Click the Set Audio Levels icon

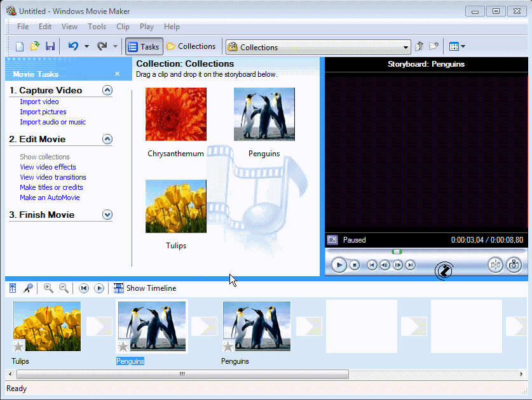[13, 288]
